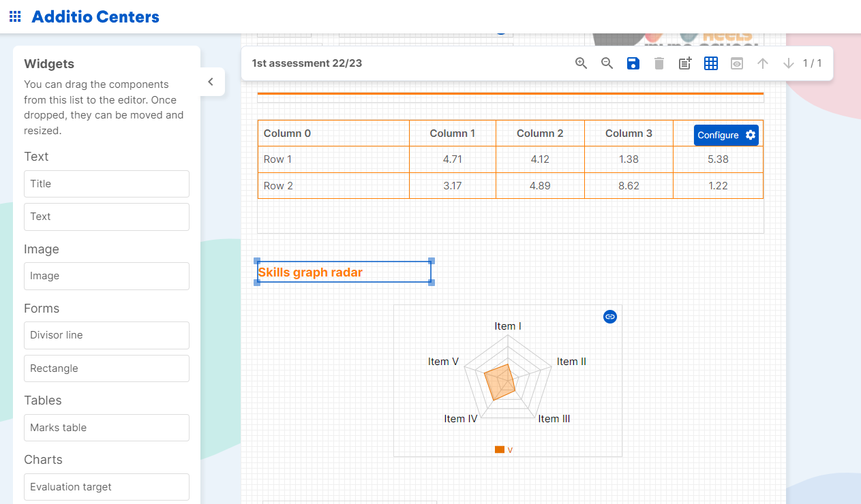Select the Image widget
861x504 pixels.
pyautogui.click(x=106, y=276)
